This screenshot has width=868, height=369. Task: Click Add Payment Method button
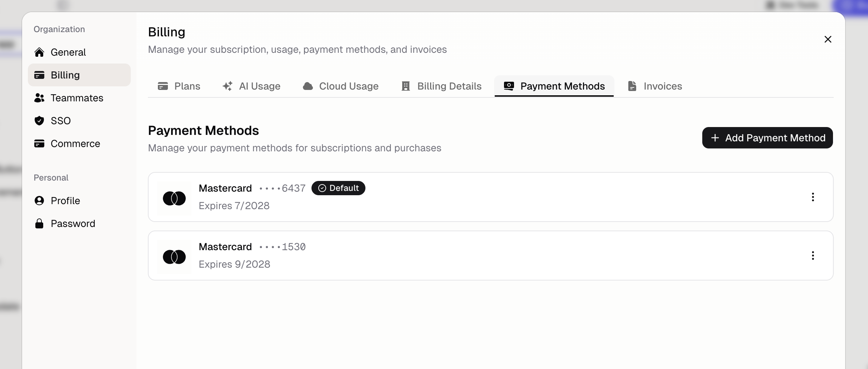click(x=768, y=138)
